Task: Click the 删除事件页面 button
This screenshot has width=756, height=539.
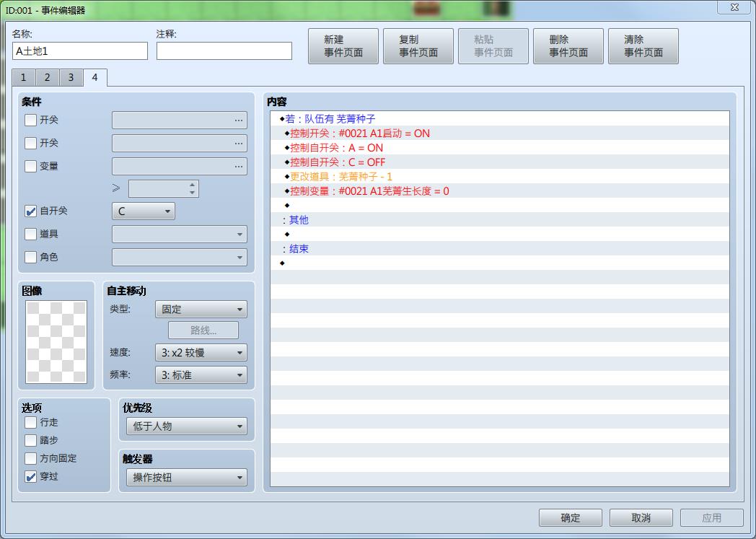Action: pyautogui.click(x=568, y=46)
